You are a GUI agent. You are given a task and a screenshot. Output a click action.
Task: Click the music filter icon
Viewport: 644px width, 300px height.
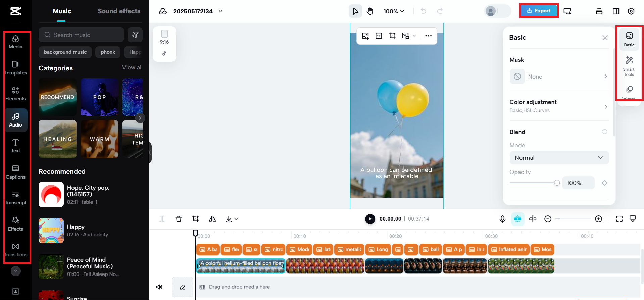[135, 35]
